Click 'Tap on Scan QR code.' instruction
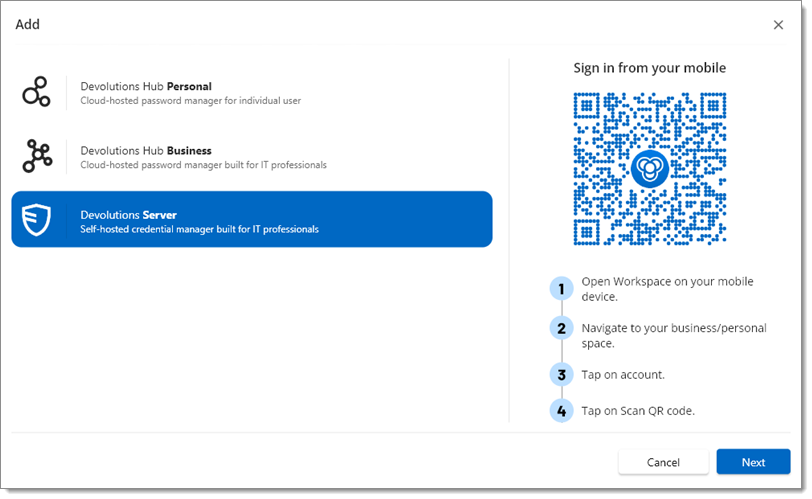Screen dimensions: 812x499 [x=637, y=411]
